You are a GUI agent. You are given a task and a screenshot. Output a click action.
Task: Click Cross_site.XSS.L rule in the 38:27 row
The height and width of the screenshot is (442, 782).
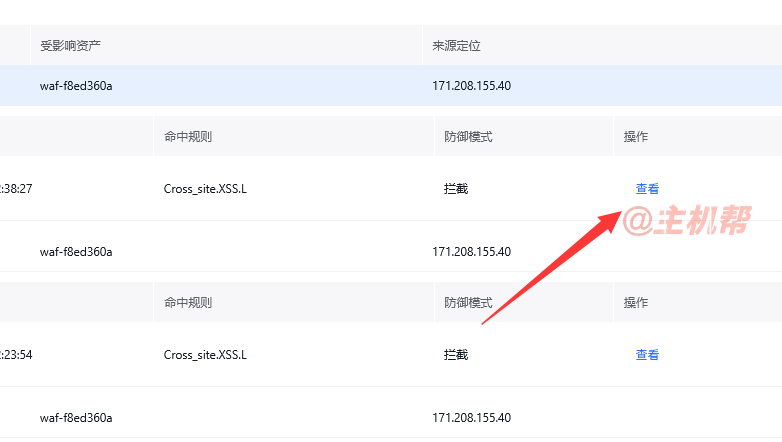coord(205,189)
